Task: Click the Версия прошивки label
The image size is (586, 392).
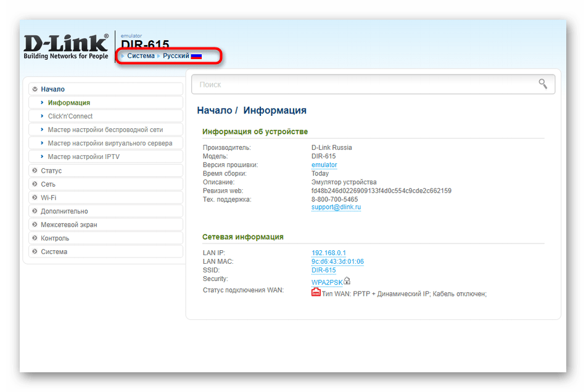Action: click(x=230, y=165)
